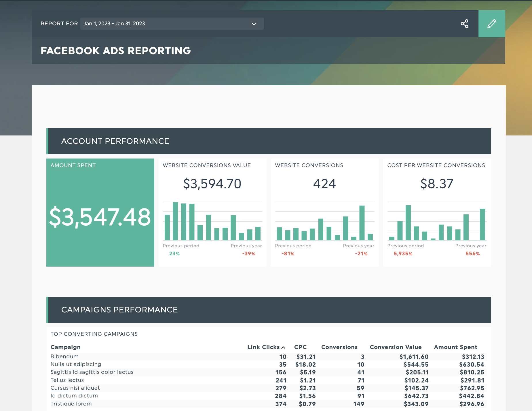This screenshot has height=411, width=532.
Task: Click the Amount Spent column header
Action: point(455,347)
